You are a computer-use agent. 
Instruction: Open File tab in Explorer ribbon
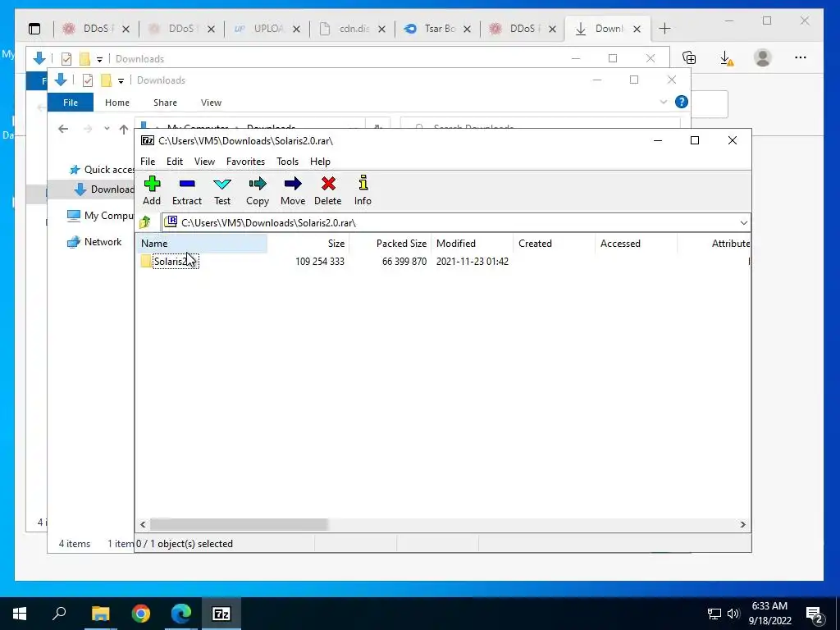(71, 103)
